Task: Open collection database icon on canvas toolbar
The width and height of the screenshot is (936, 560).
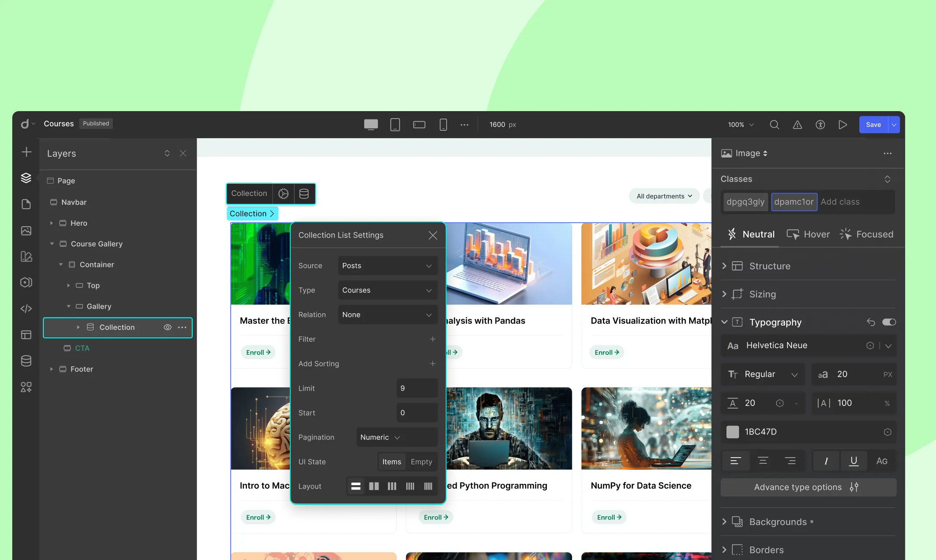Action: pos(304,193)
